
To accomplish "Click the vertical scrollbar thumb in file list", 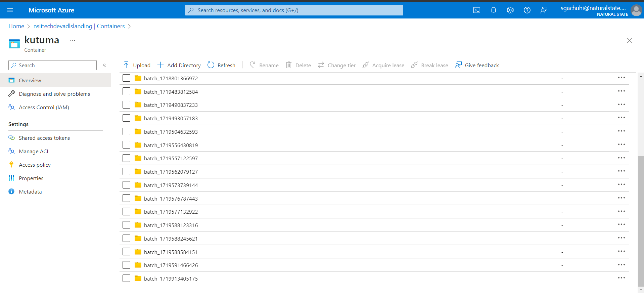I will point(641,221).
